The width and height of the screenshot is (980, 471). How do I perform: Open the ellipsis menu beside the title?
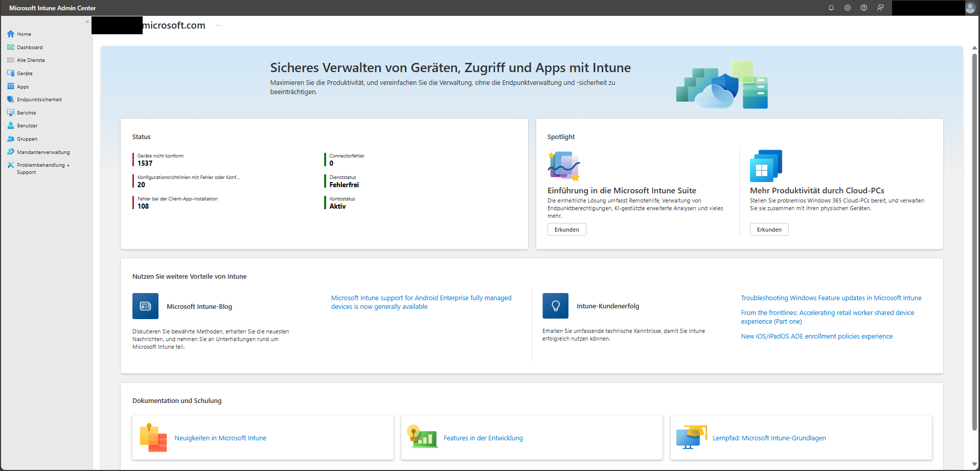point(218,26)
